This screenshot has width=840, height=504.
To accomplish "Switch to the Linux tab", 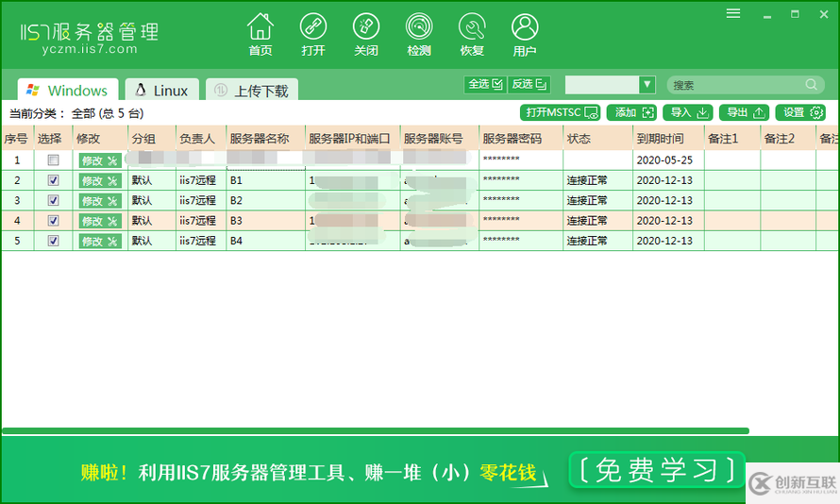I will [161, 91].
